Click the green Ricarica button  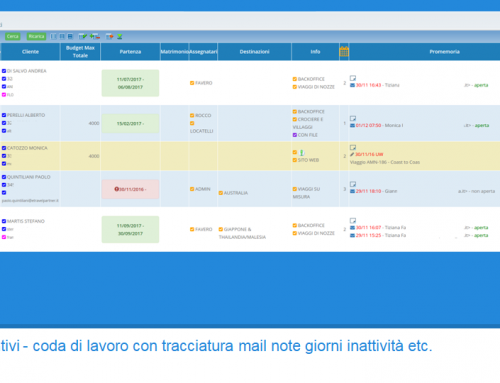coord(36,36)
